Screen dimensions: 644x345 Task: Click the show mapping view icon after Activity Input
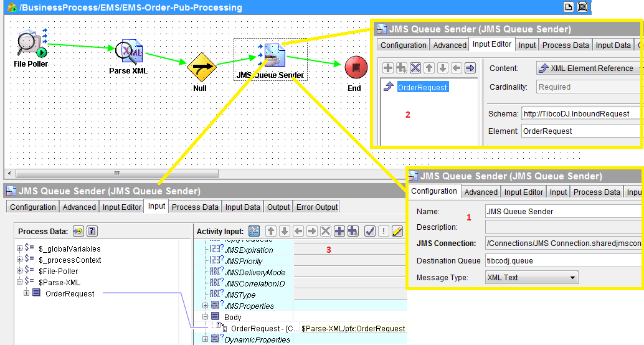(x=254, y=231)
